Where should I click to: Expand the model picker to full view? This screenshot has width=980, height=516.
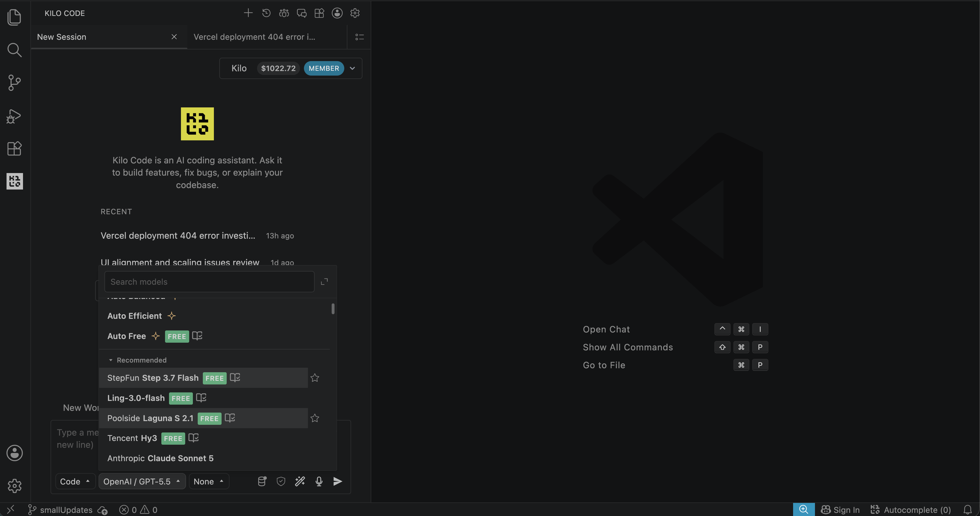click(324, 282)
